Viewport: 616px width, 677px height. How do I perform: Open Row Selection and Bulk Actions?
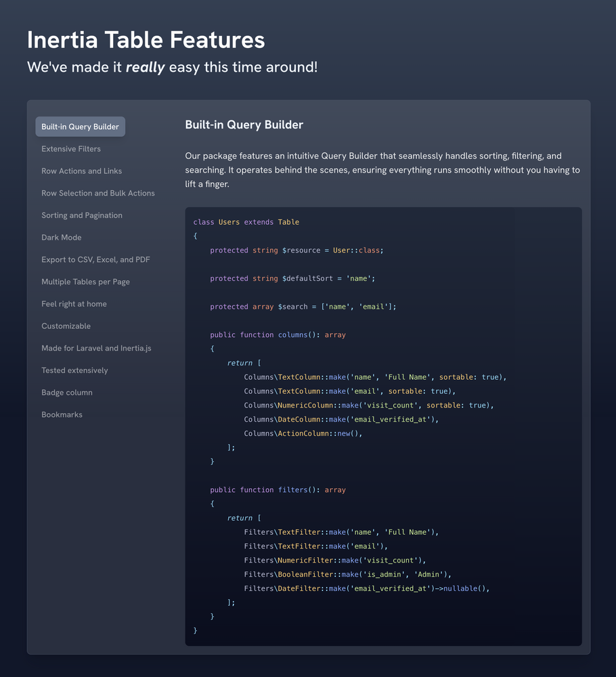tap(98, 193)
